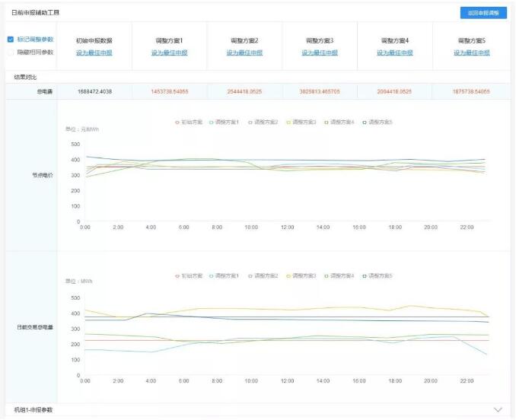
Task: Toggle 调整方案4 legend marker in day-ahead volume chart
Action: click(x=326, y=276)
